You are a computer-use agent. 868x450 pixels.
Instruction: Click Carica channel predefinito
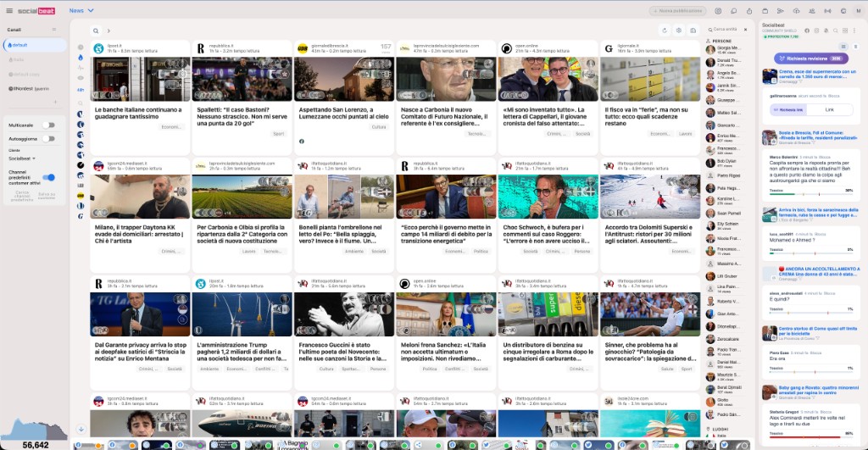(22, 196)
